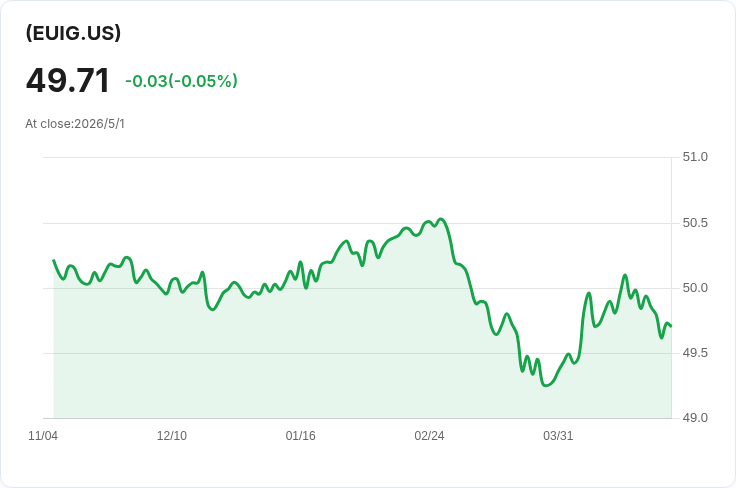Click the chart peak near 02/24
The width and height of the screenshot is (736, 488).
tap(440, 219)
